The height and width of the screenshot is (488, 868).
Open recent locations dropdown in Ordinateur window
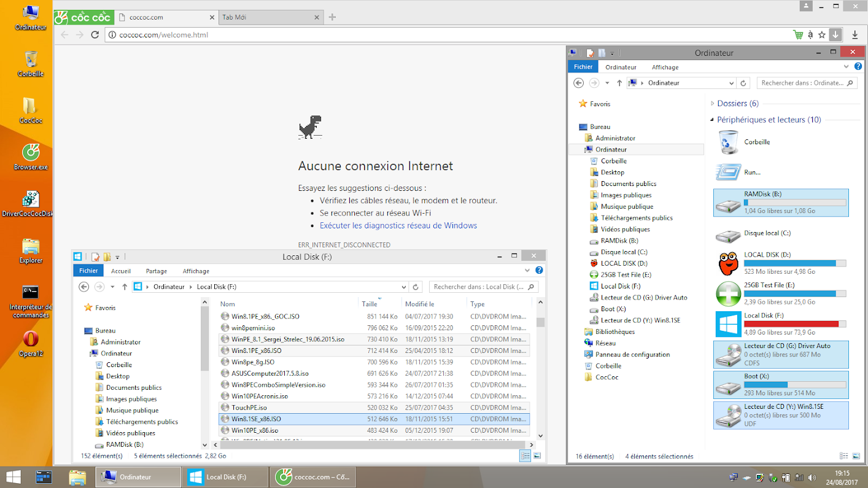[x=607, y=83]
